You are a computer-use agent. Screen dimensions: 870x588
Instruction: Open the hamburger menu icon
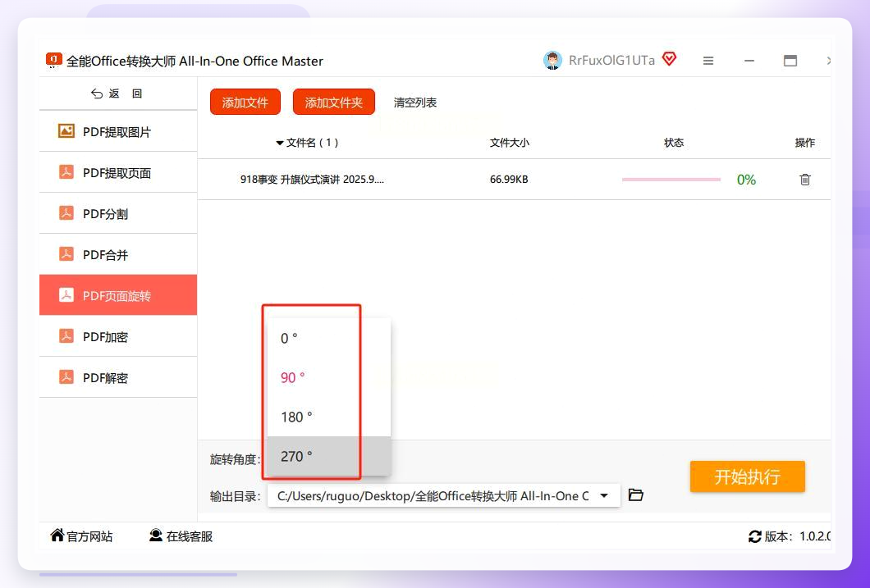tap(708, 61)
